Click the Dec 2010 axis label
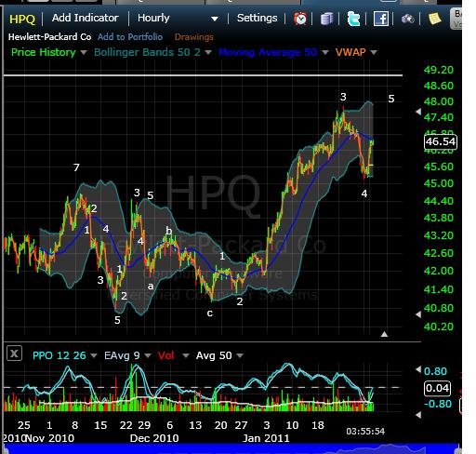This screenshot has height=454, width=476. tap(154, 438)
